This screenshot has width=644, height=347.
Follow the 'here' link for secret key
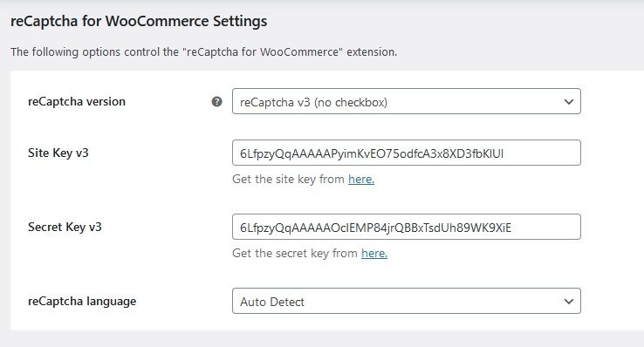[374, 253]
